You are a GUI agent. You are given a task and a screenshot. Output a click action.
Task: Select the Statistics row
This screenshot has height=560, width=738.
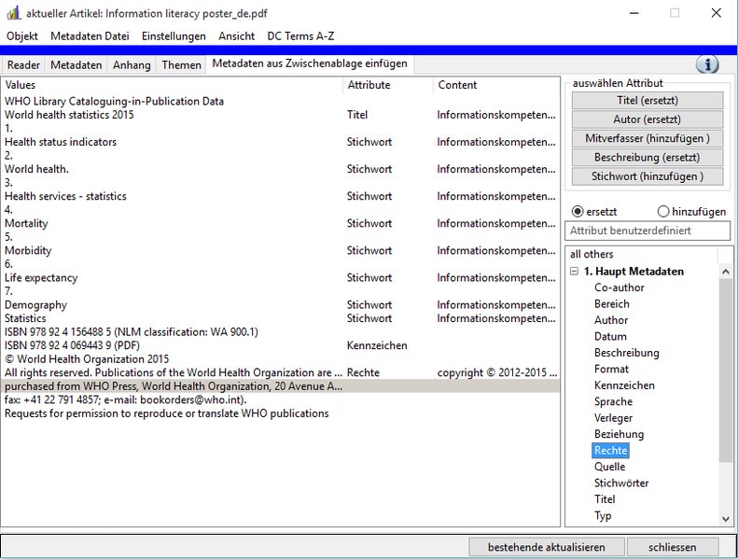click(x=280, y=318)
